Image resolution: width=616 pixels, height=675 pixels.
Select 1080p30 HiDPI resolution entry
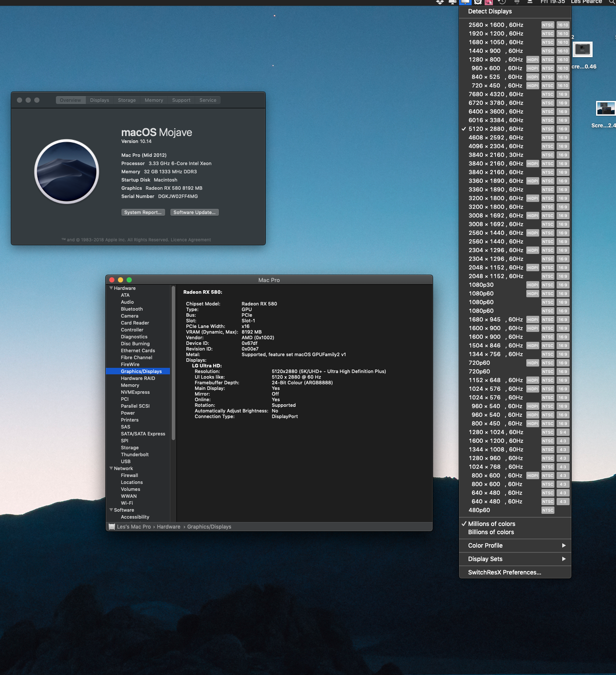(515, 285)
